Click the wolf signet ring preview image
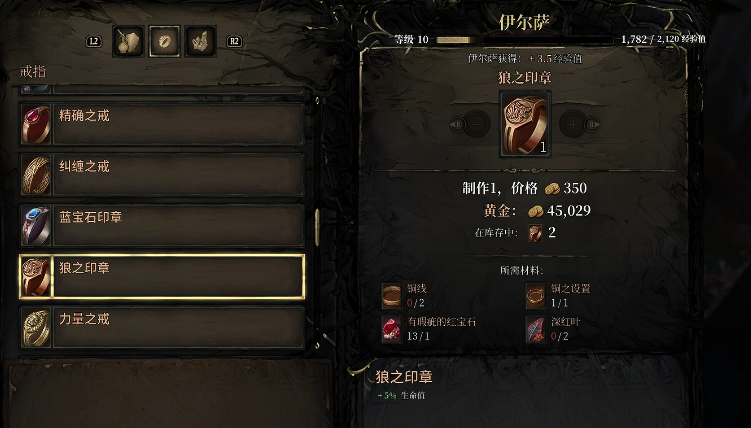 pos(525,124)
